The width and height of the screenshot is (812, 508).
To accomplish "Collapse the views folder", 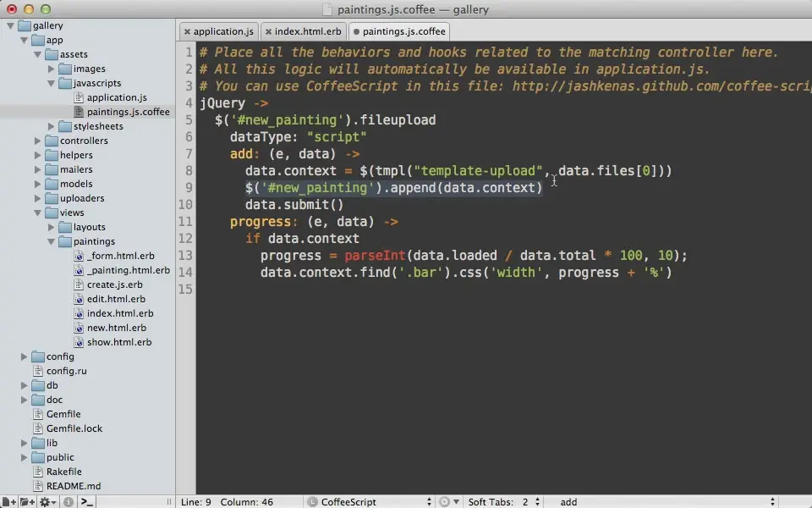I will [x=37, y=213].
